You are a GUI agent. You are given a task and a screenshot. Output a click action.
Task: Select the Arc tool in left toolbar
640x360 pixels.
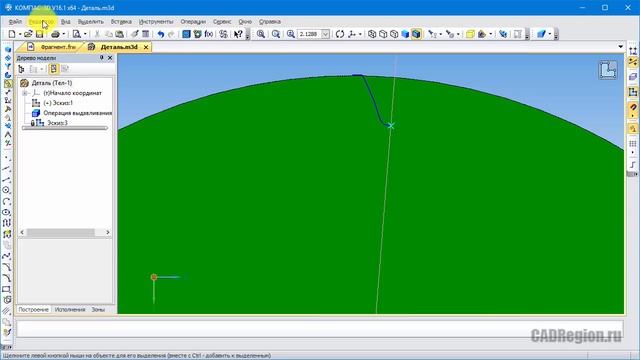click(x=7, y=202)
